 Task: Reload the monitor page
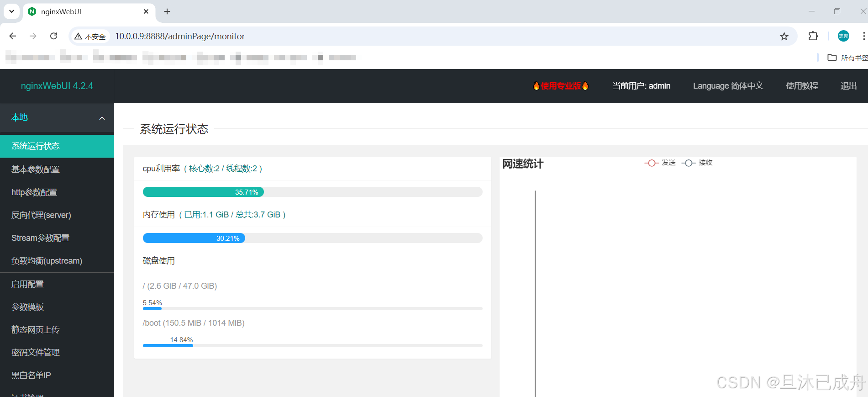pos(53,36)
